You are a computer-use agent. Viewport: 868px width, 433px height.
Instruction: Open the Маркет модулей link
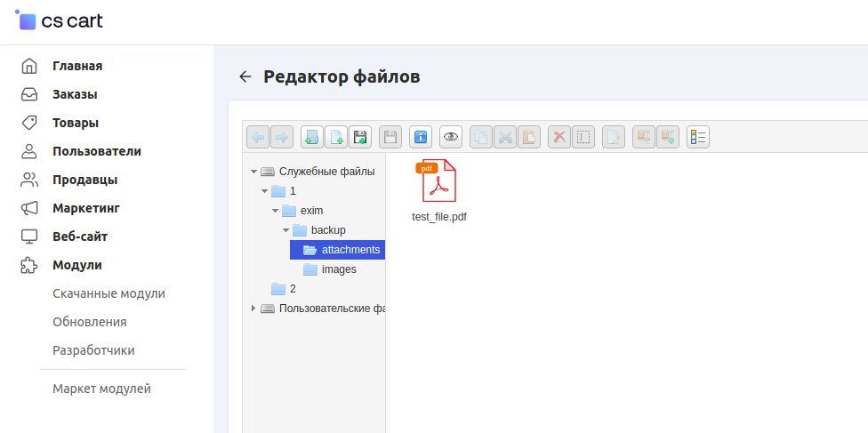click(x=102, y=389)
